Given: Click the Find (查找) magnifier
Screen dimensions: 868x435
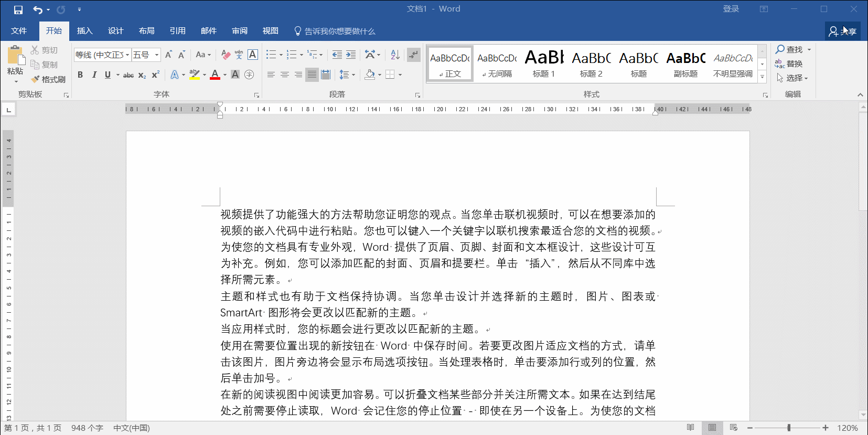Looking at the screenshot, I should pos(789,49).
